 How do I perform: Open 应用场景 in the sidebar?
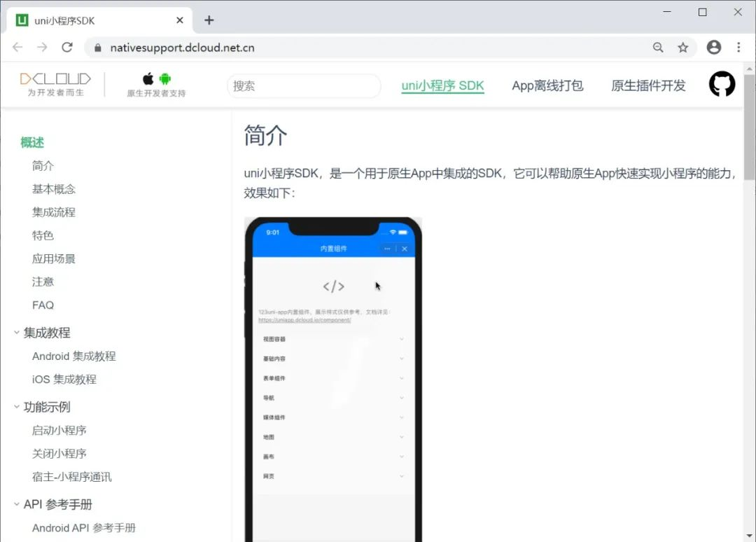53,258
